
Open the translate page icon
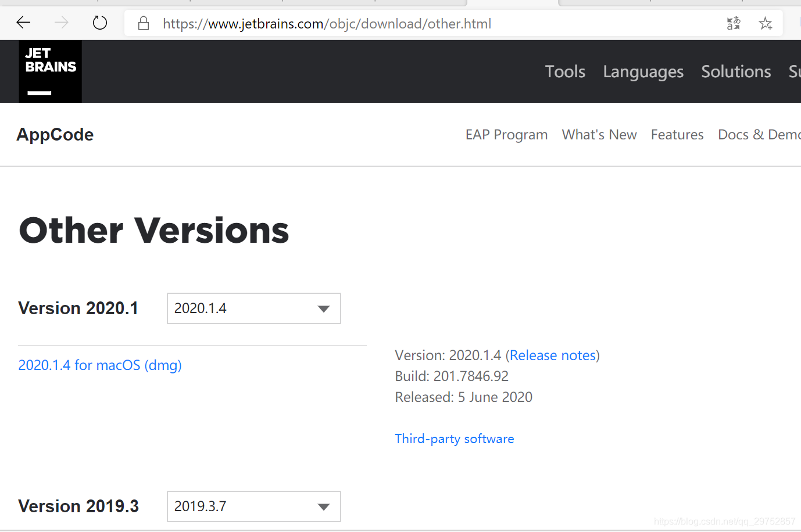coord(734,23)
